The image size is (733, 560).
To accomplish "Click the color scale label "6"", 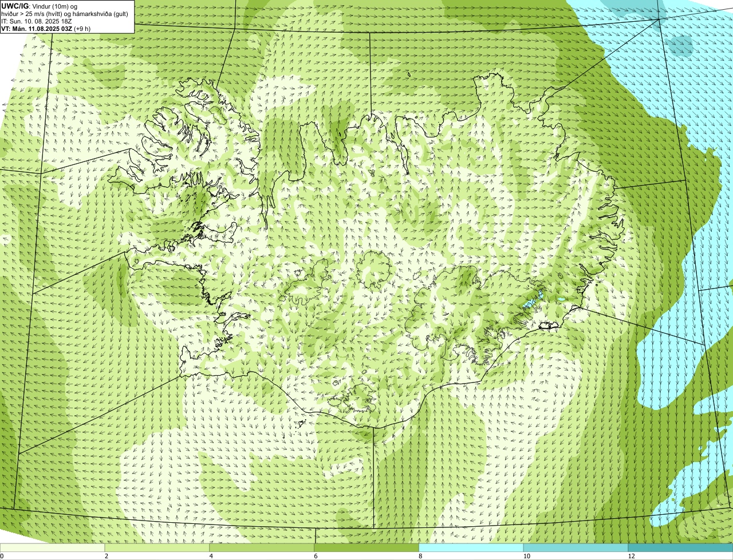I will pos(315,556).
